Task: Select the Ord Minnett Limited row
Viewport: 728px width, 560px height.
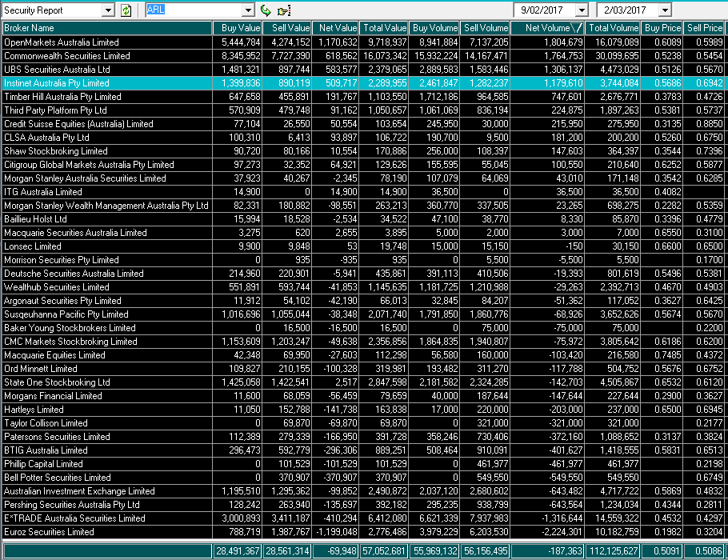Action: pos(363,369)
